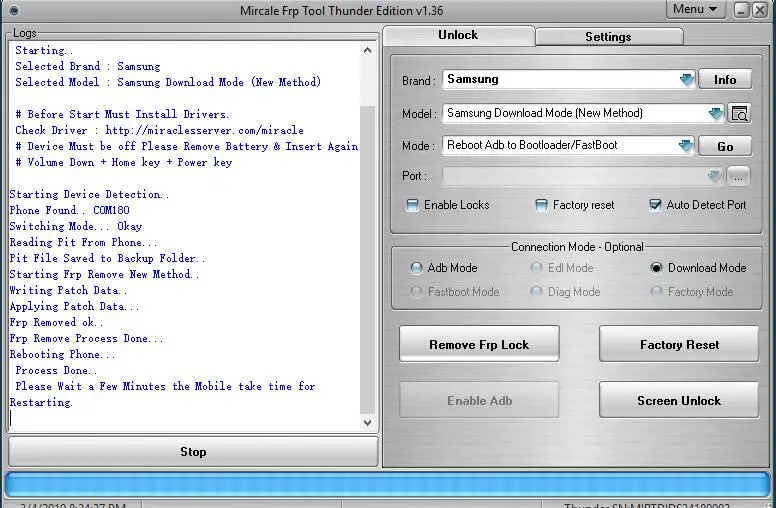Viewport: 776px width, 508px height.
Task: Click log line "Reading Pit From Phone..."
Action: pyautogui.click(x=83, y=242)
